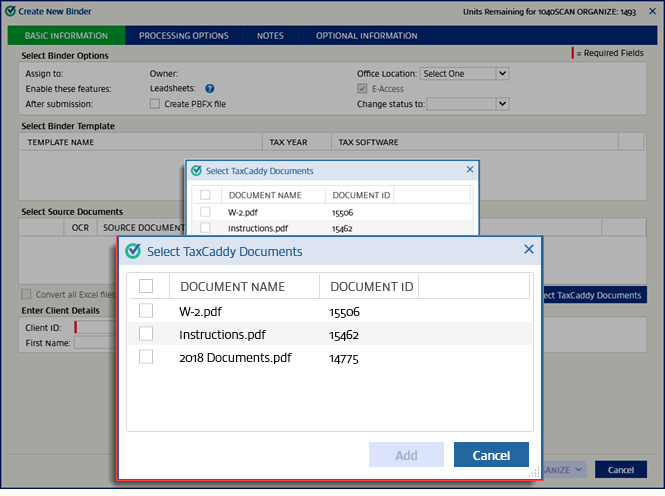Open the Office Location dropdown
This screenshot has height=496, width=665.
pyautogui.click(x=464, y=74)
